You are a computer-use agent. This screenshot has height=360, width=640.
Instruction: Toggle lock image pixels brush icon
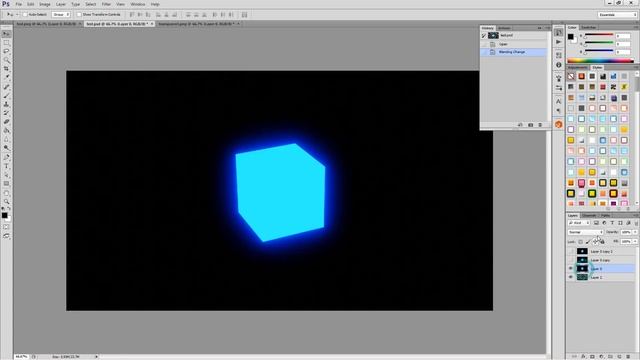(x=588, y=242)
